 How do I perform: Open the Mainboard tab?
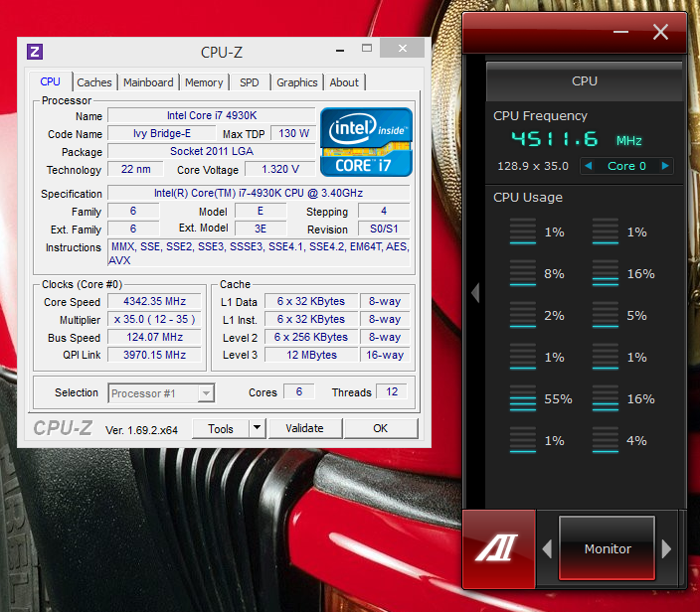click(x=148, y=82)
